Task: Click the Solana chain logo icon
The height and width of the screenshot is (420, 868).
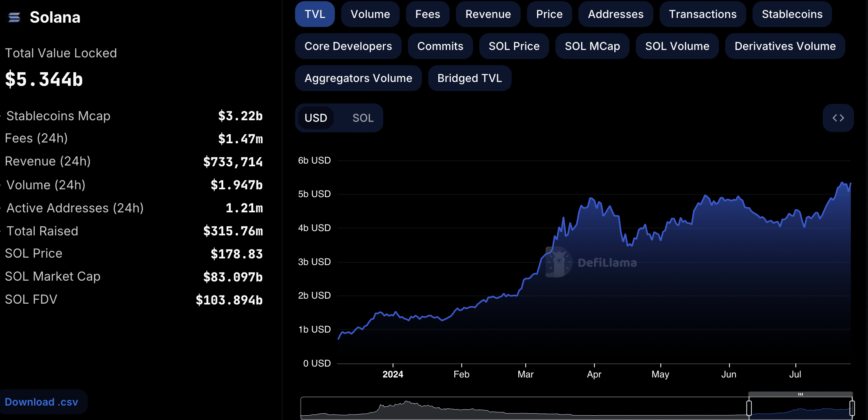Action: 14,17
